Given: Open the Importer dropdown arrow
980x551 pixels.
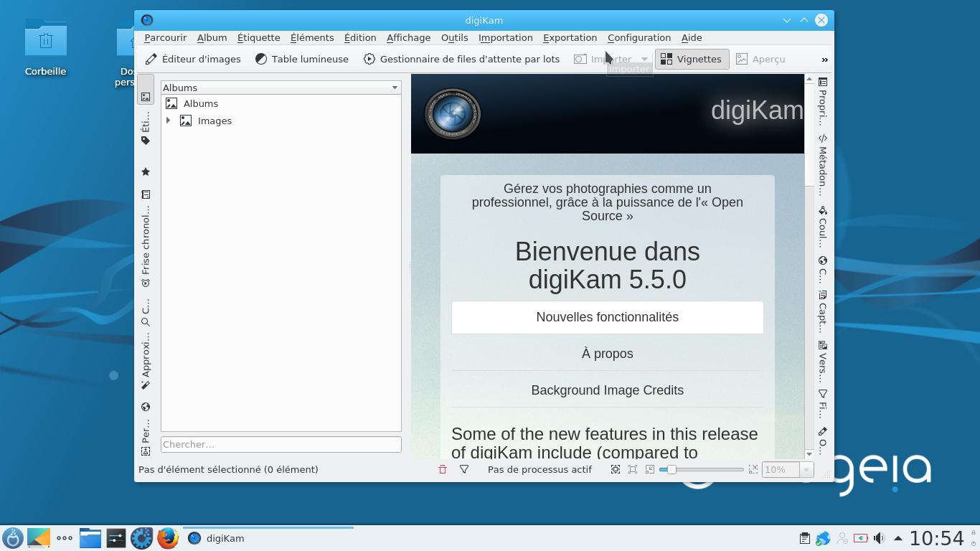Looking at the screenshot, I should pos(644,59).
